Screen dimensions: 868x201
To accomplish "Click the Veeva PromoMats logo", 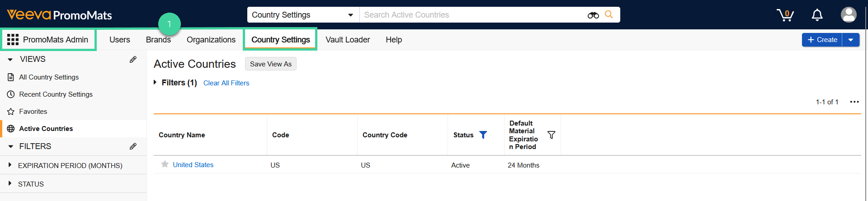I will coord(60,15).
